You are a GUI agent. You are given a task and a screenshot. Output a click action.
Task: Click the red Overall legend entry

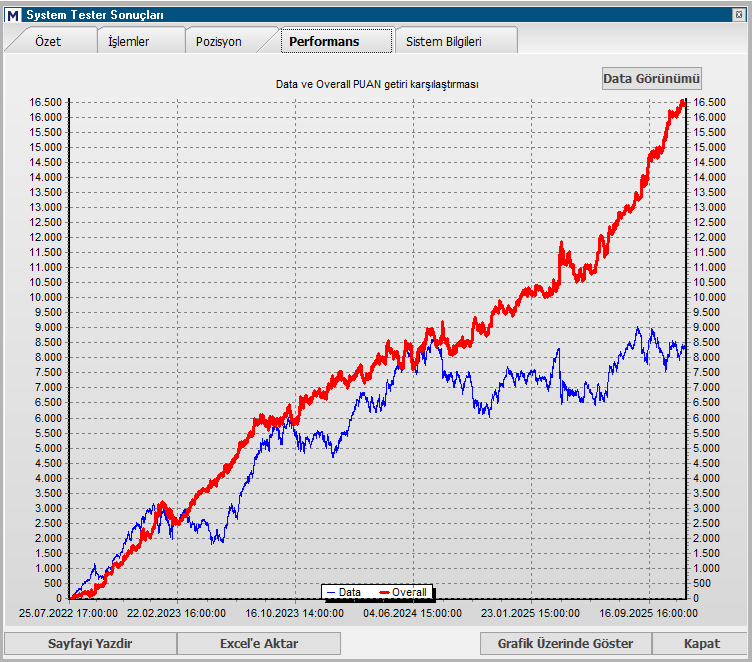click(403, 592)
